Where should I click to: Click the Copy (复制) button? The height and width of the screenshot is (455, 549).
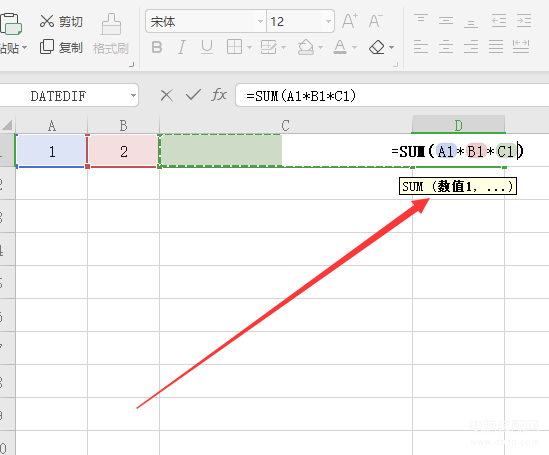(x=61, y=47)
